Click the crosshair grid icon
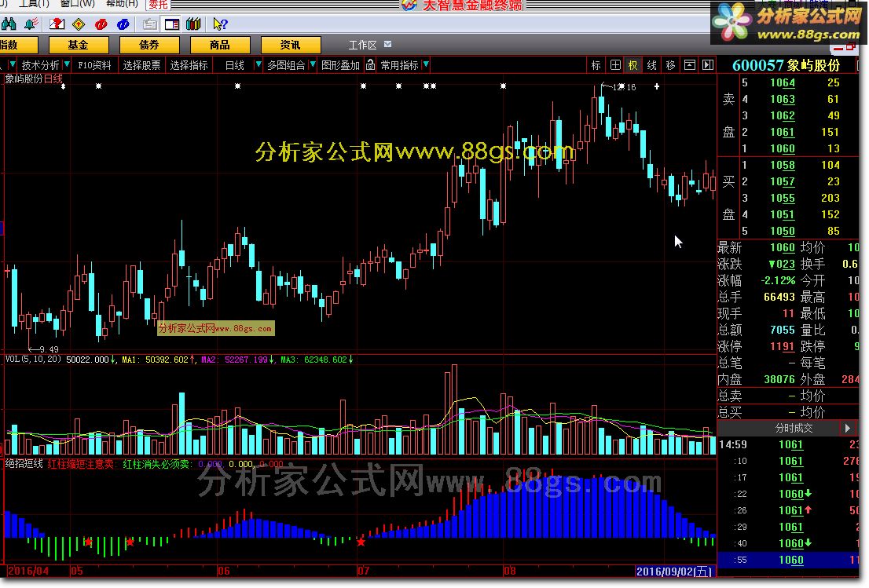 (x=615, y=65)
